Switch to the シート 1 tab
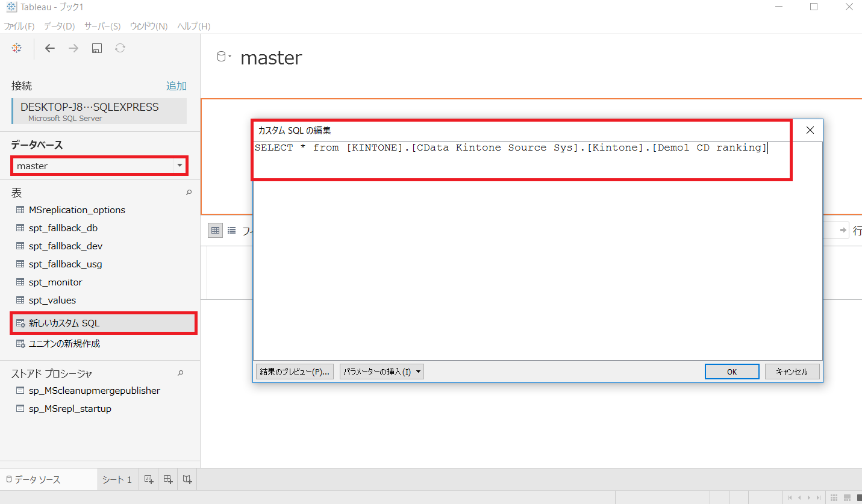The width and height of the screenshot is (862, 504). (x=117, y=479)
